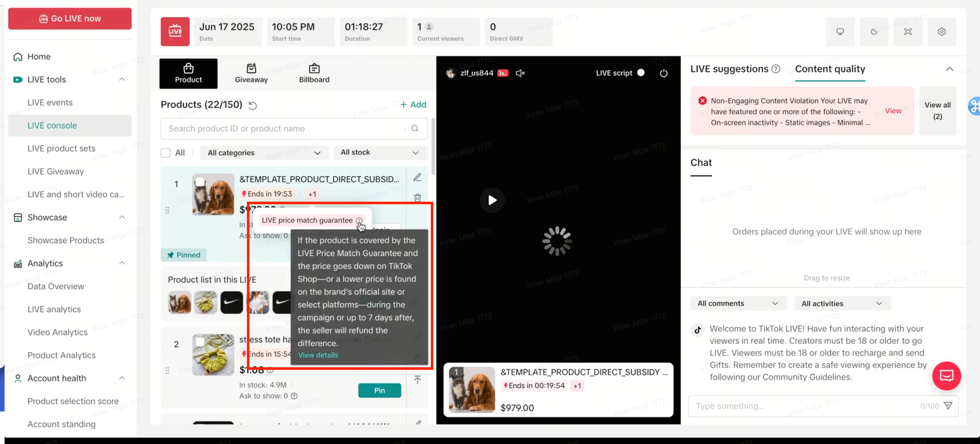Viewport: 980px width, 444px height.
Task: Expand the All stock dropdown
Action: (380, 152)
